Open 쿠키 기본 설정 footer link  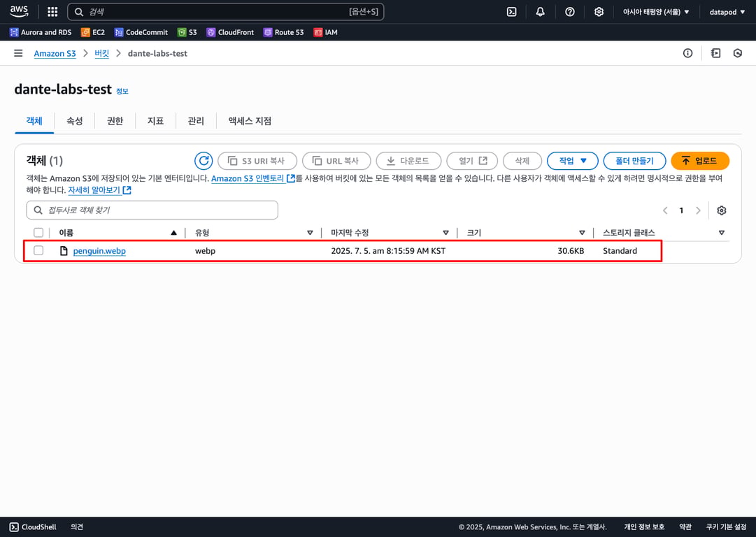point(726,527)
